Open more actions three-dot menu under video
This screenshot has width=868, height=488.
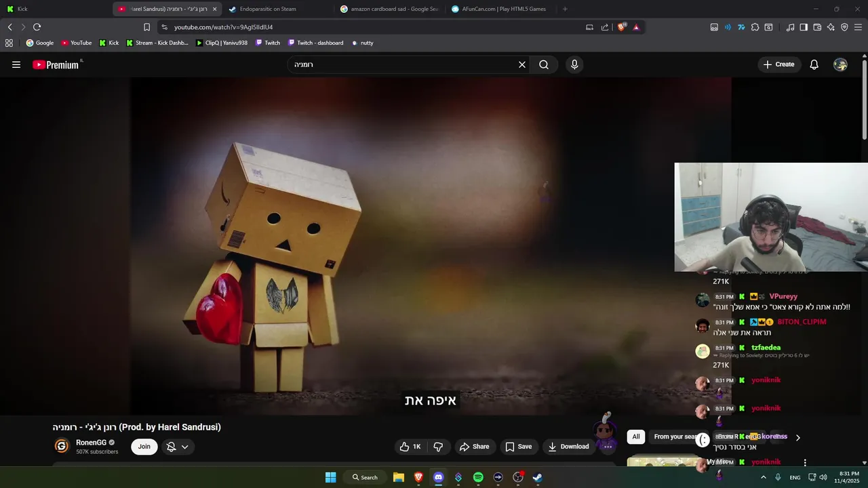pyautogui.click(x=608, y=447)
